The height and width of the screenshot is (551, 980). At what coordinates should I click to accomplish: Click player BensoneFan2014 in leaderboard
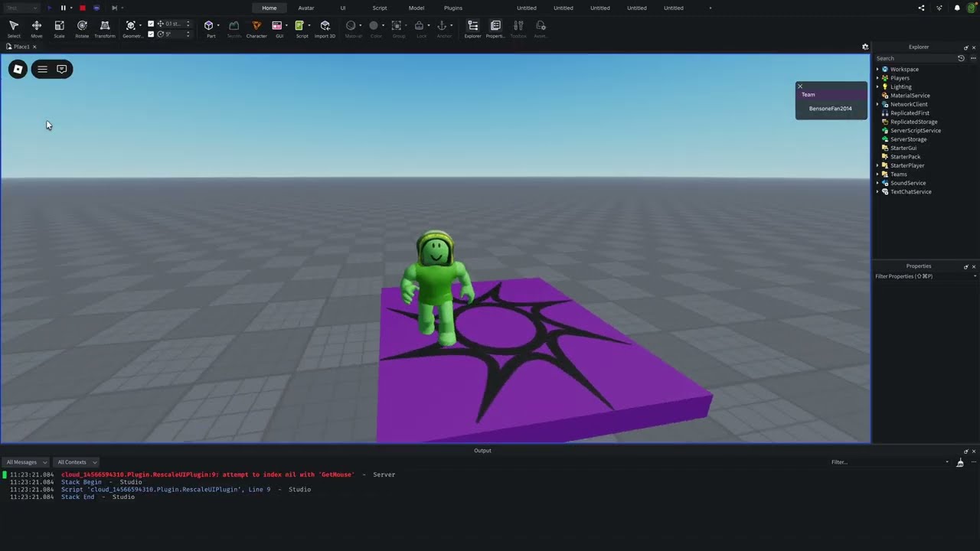(831, 109)
